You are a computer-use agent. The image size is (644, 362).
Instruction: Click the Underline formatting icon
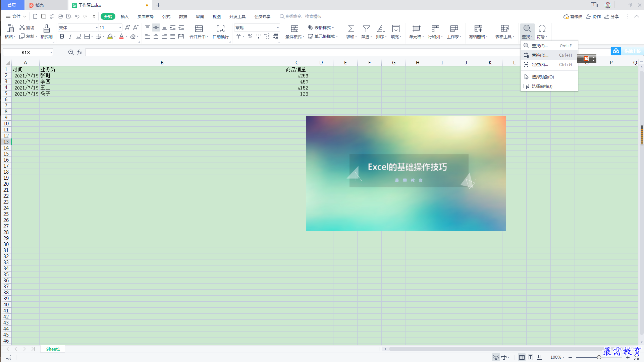(x=78, y=37)
